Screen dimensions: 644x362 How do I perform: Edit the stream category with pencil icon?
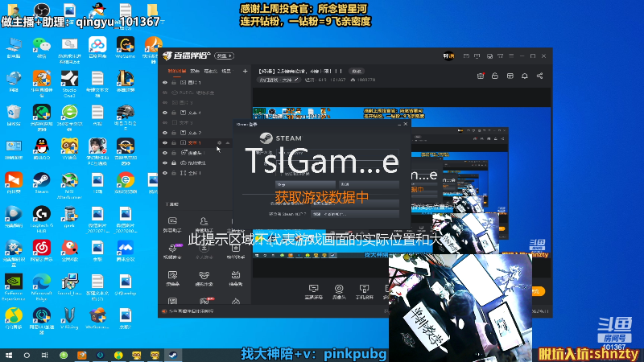coord(296,80)
